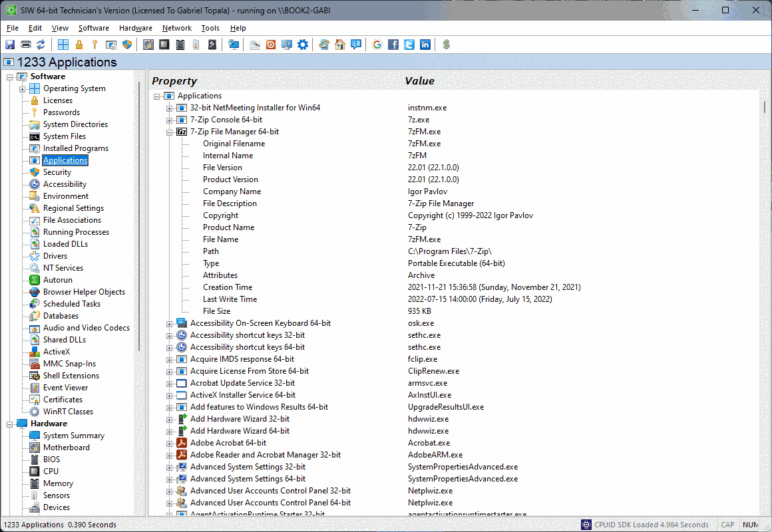Viewport: 772px width, 532px height.
Task: Expand the Adobe Acrobat 64-bit entry
Action: click(168, 442)
